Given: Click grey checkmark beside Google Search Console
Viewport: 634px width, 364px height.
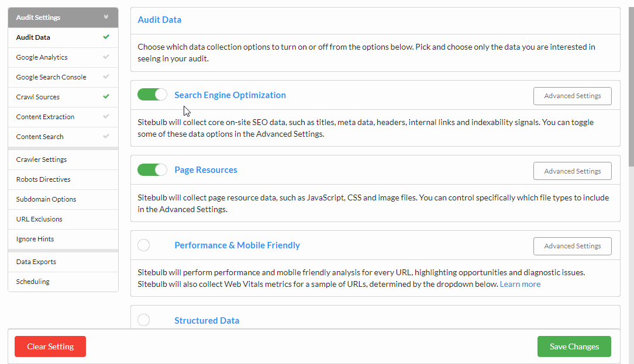Looking at the screenshot, I should (x=106, y=77).
